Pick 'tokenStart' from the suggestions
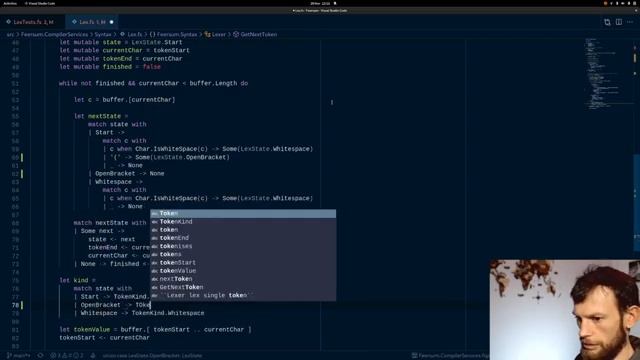Screen dimensions: 640x360 coord(243,262)
